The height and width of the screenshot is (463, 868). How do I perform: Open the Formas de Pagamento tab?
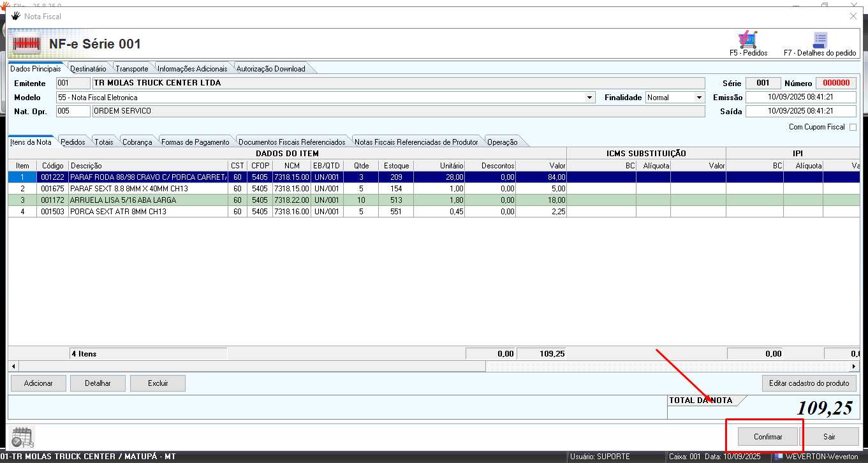pos(195,142)
